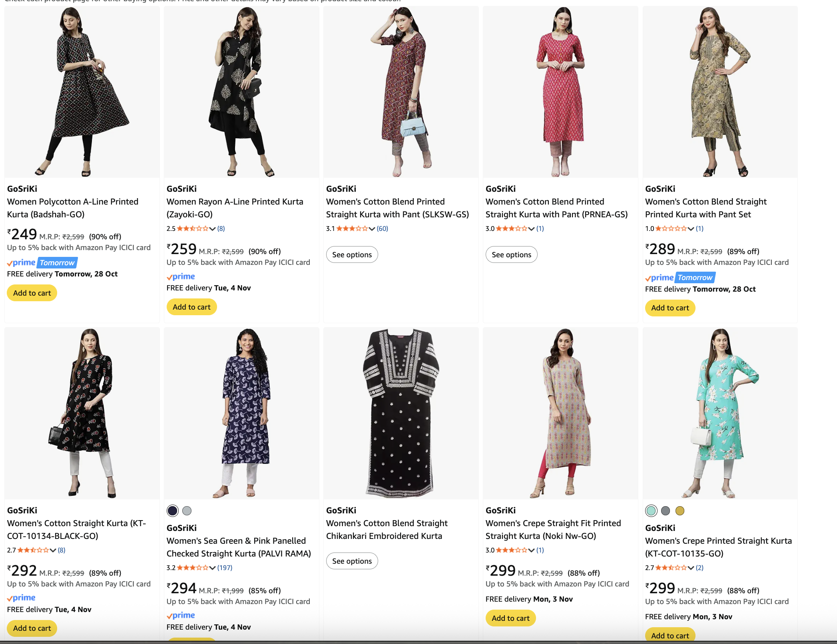Image resolution: width=837 pixels, height=644 pixels.
Task: Click star rating of Noki Nw-GO Crepe Kurta
Action: tap(511, 550)
